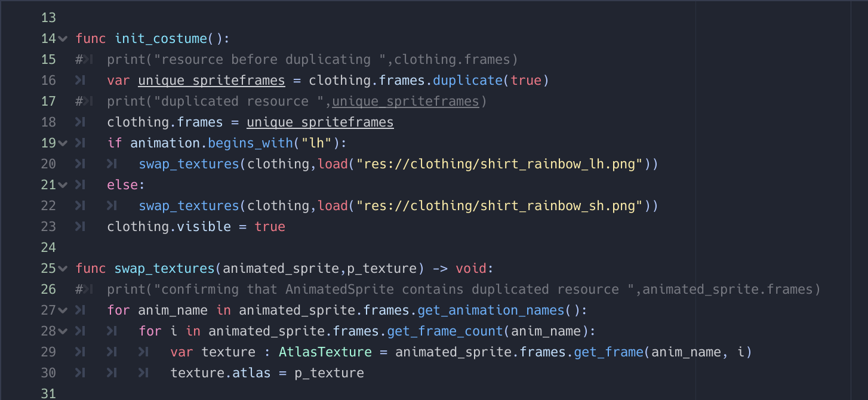This screenshot has width=868, height=400.
Task: Click line number 23 in the gutter
Action: [x=48, y=227]
